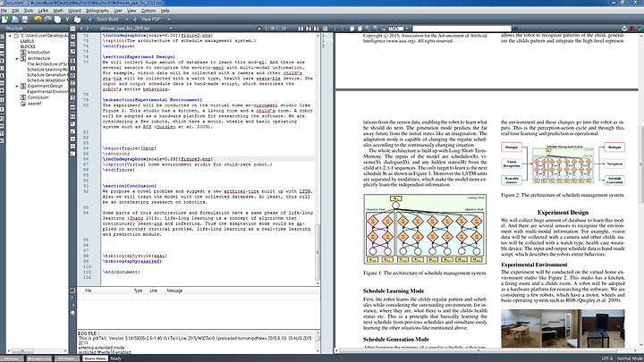Open the Math menu

[x=58, y=11]
